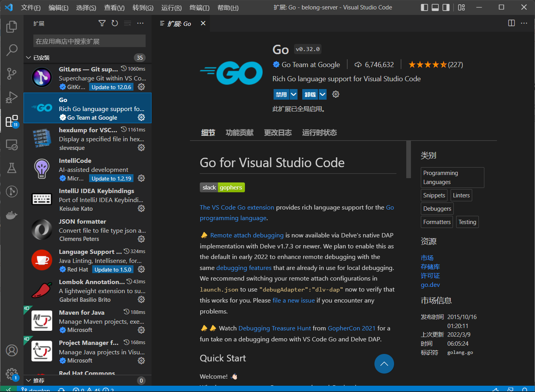This screenshot has width=535, height=392.
Task: Open Source Control view in activity bar
Action: coord(12,73)
